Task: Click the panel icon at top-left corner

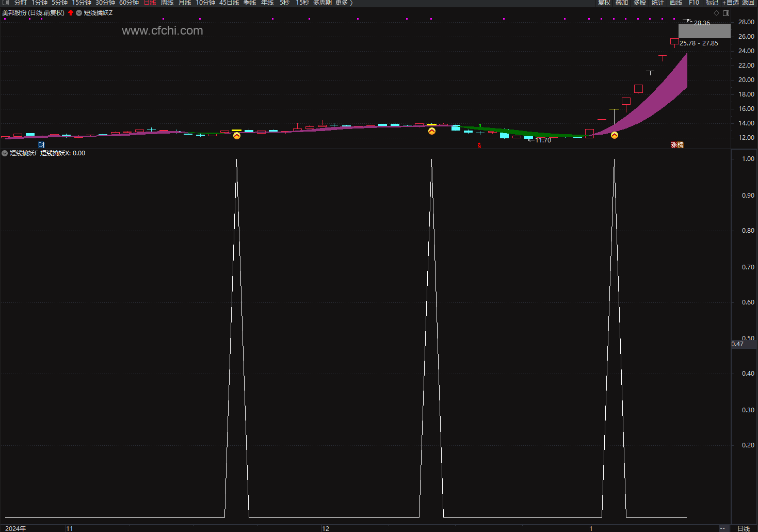Action: [x=6, y=3]
